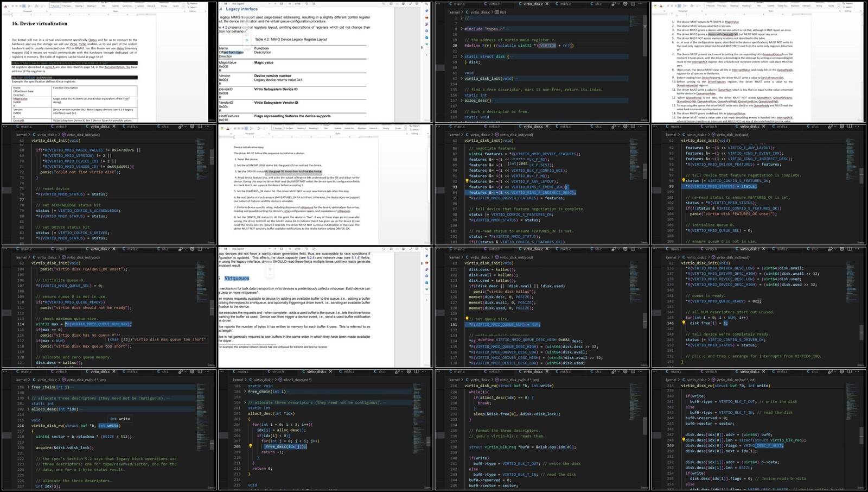This screenshot has height=492, width=868.
Task: Click gear icon in #define R(r) frame toolbar
Action: (625, 4)
